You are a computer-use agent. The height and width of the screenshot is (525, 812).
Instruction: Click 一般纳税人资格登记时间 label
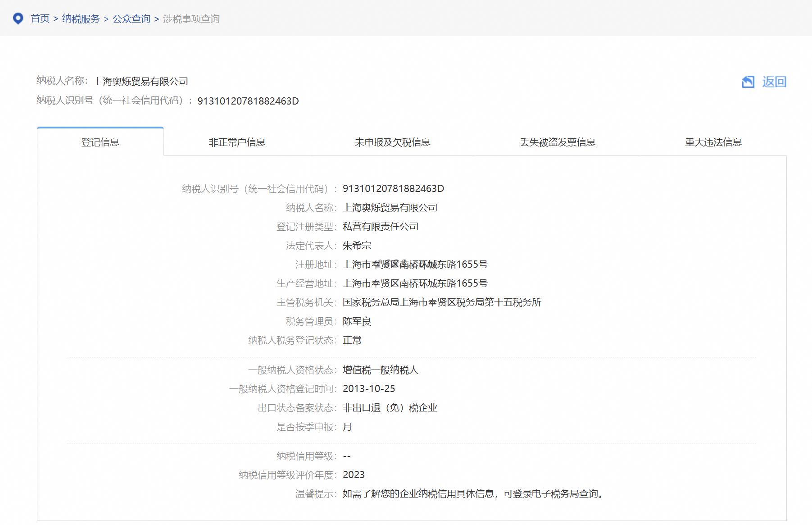(x=283, y=389)
